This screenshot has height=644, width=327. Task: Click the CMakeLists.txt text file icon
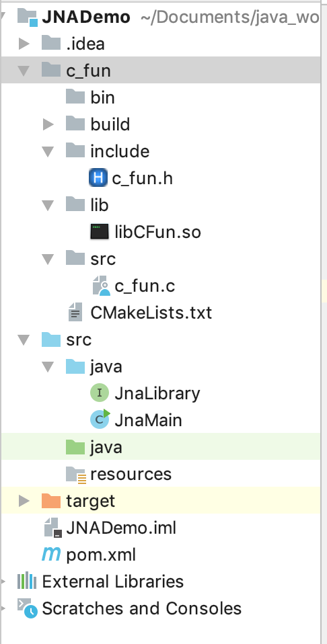(75, 312)
